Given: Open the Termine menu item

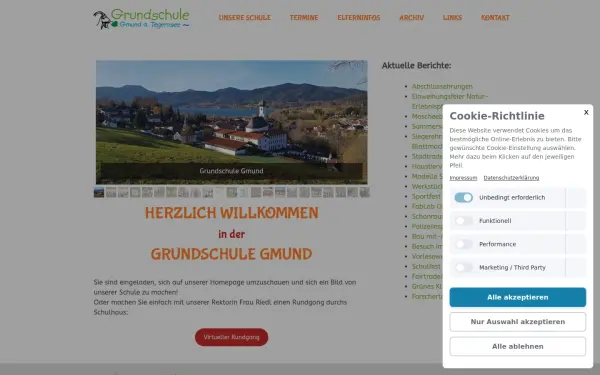Looking at the screenshot, I should [304, 18].
